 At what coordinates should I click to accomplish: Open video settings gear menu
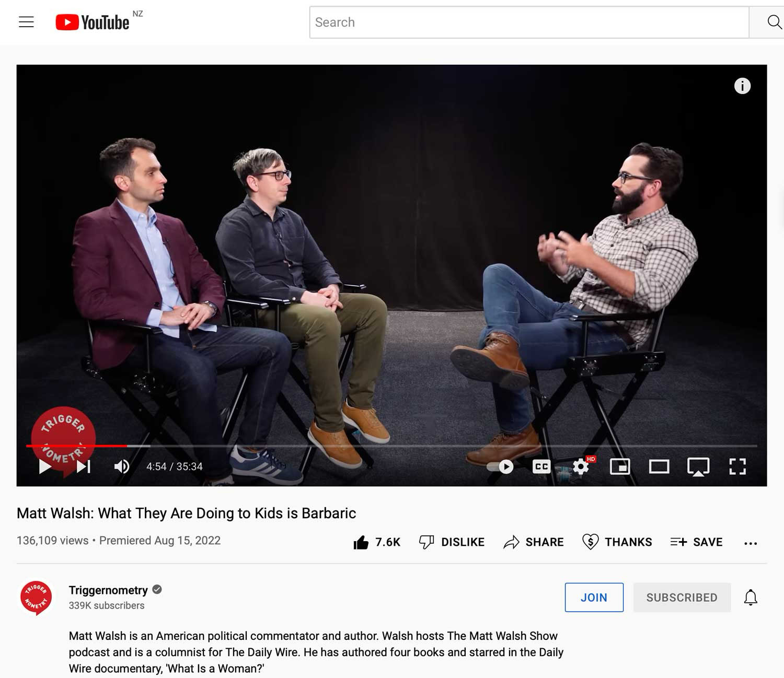coord(581,466)
